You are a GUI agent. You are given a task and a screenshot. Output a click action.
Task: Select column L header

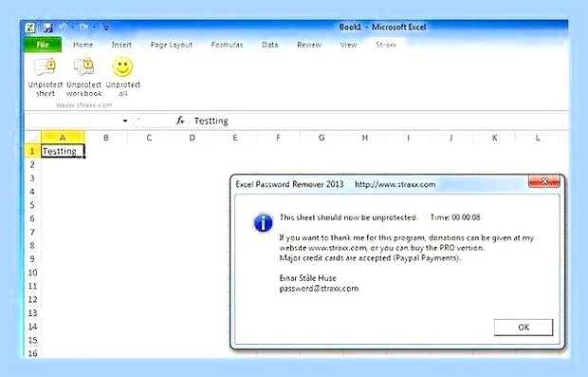(x=538, y=138)
